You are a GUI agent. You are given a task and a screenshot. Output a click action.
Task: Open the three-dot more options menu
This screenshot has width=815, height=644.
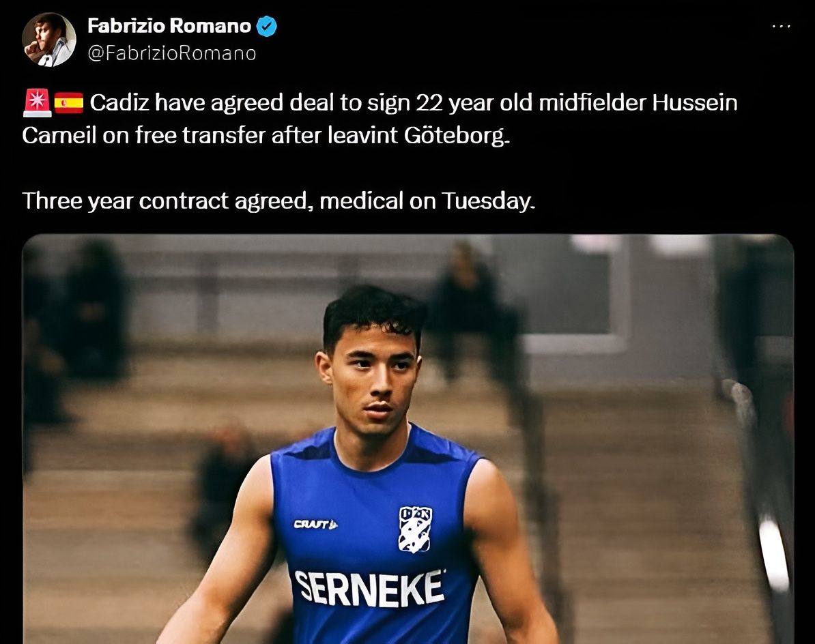click(x=782, y=26)
